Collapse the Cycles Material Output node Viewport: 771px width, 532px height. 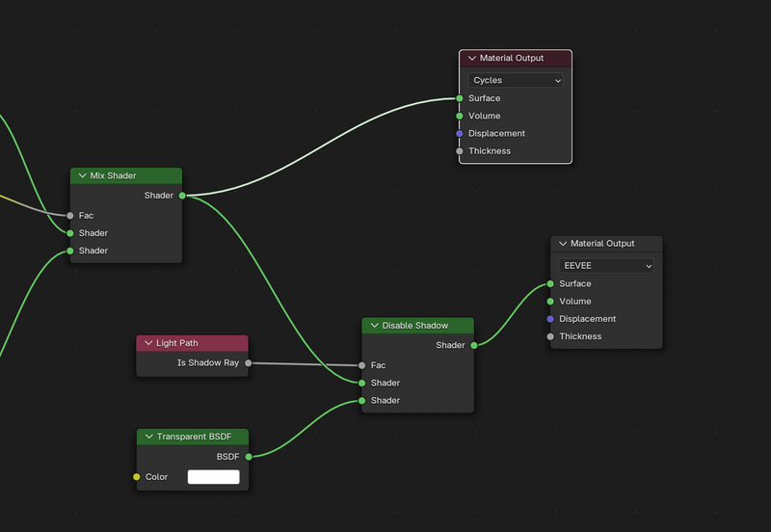coord(472,58)
